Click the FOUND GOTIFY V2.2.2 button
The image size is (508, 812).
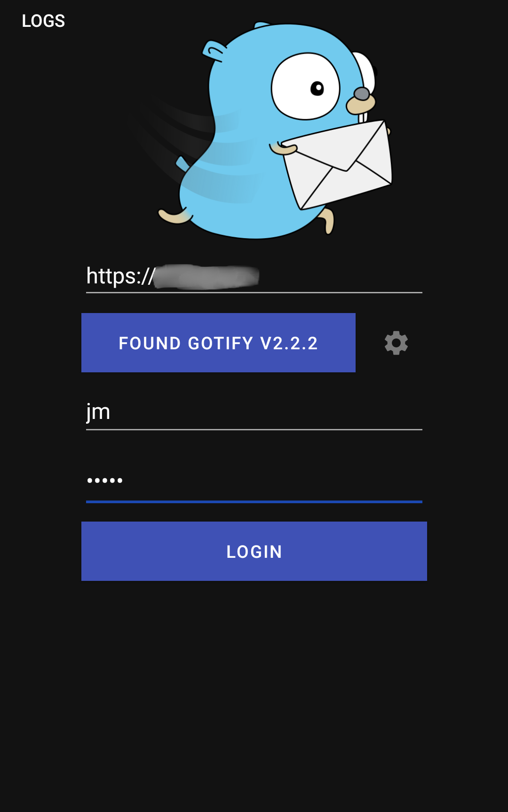point(218,343)
